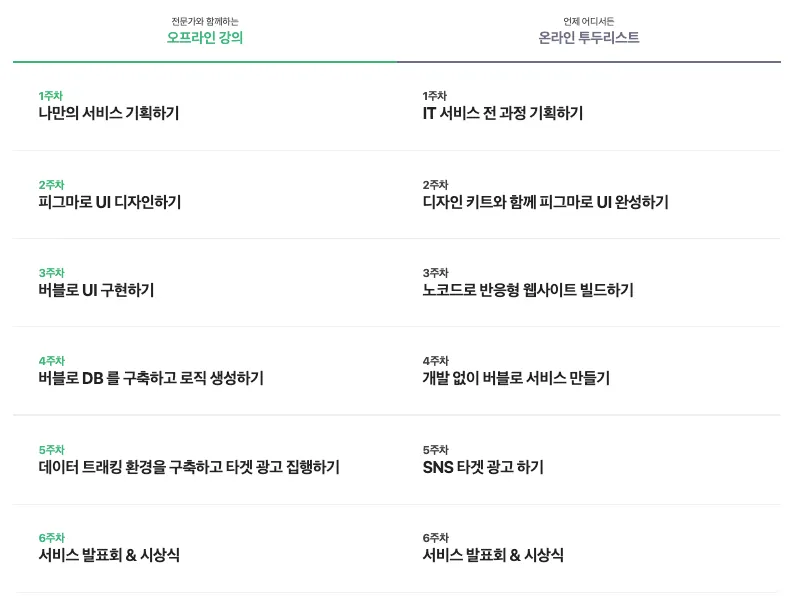Open SNS 타겟 광고 하기 item
797x605 pixels.
tap(483, 467)
